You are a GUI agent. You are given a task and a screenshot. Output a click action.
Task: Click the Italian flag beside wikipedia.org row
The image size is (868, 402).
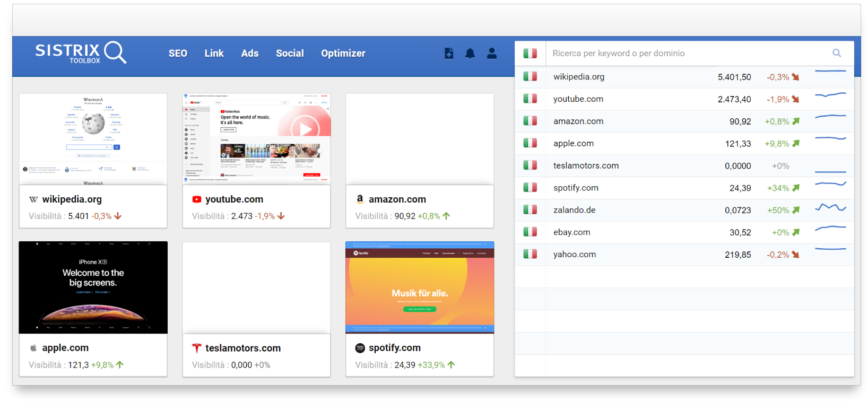coord(530,76)
